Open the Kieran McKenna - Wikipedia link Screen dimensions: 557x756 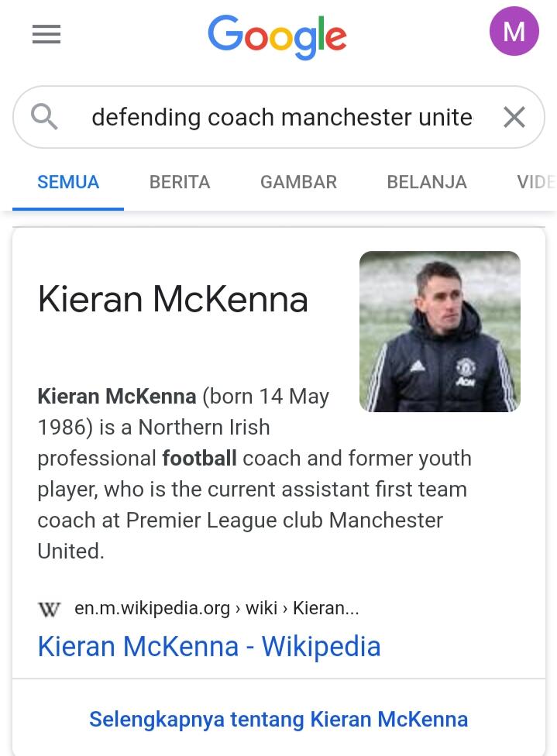tap(209, 646)
